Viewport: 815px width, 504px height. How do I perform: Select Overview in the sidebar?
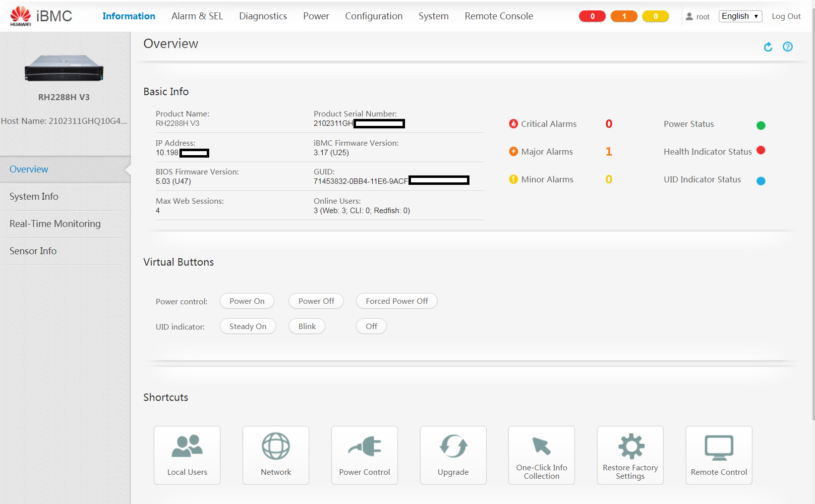tap(65, 169)
